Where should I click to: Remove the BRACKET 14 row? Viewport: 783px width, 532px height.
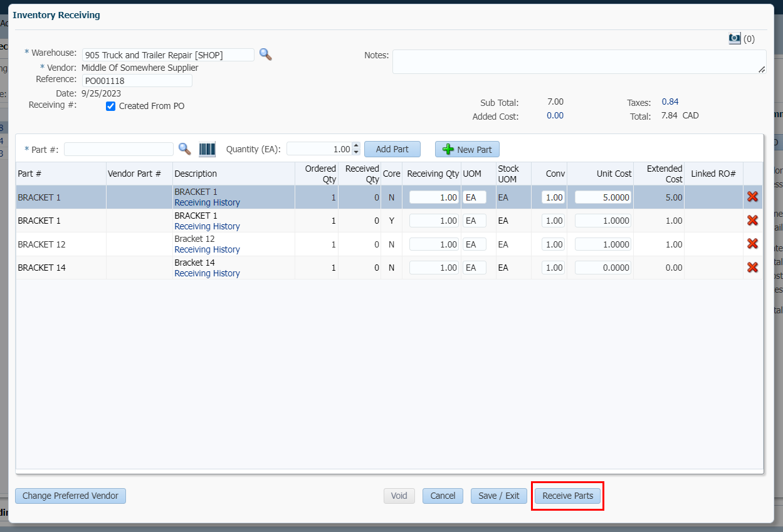pyautogui.click(x=752, y=268)
